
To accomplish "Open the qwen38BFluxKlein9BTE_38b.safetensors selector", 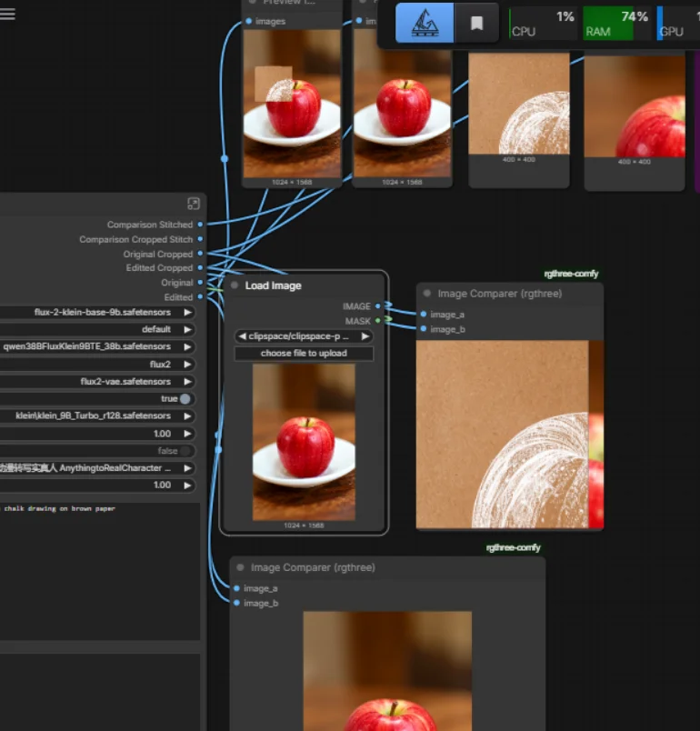I will click(97, 346).
